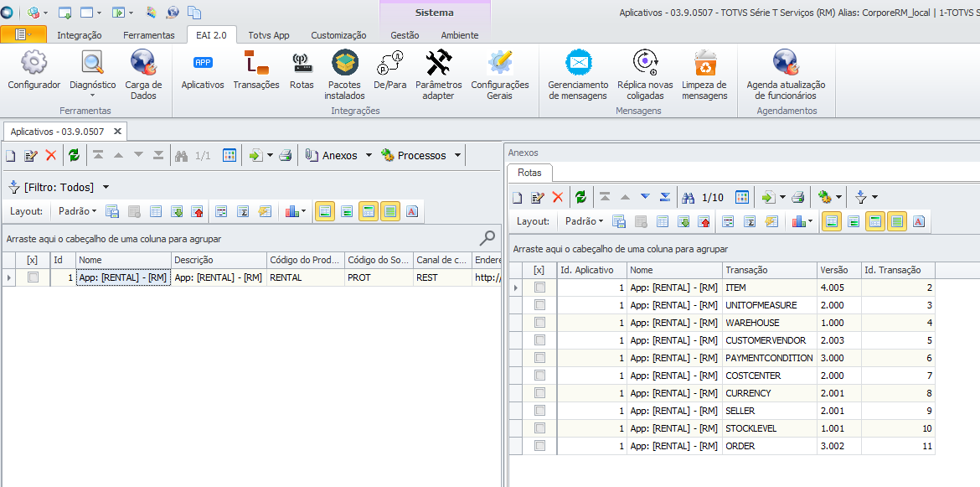Screen dimensions: 980x487
Task: Click the green refresh icon in Aplicativos toolbar
Action: [75, 156]
